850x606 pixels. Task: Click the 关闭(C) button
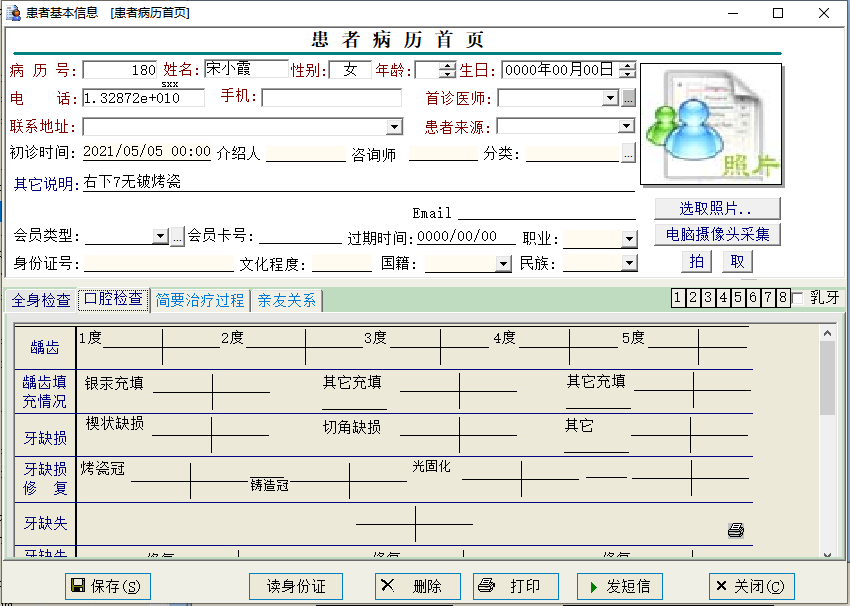coord(751,586)
